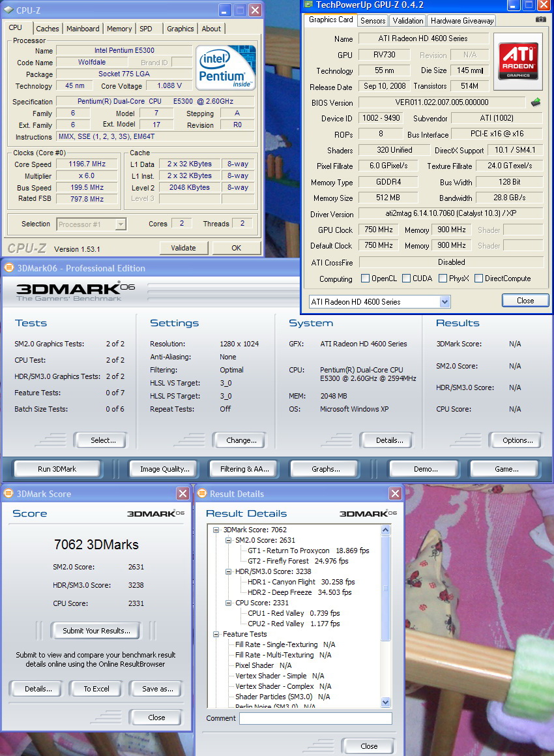Click the Validate button in CPU-Z
The height and width of the screenshot is (756, 554).
pyautogui.click(x=184, y=248)
